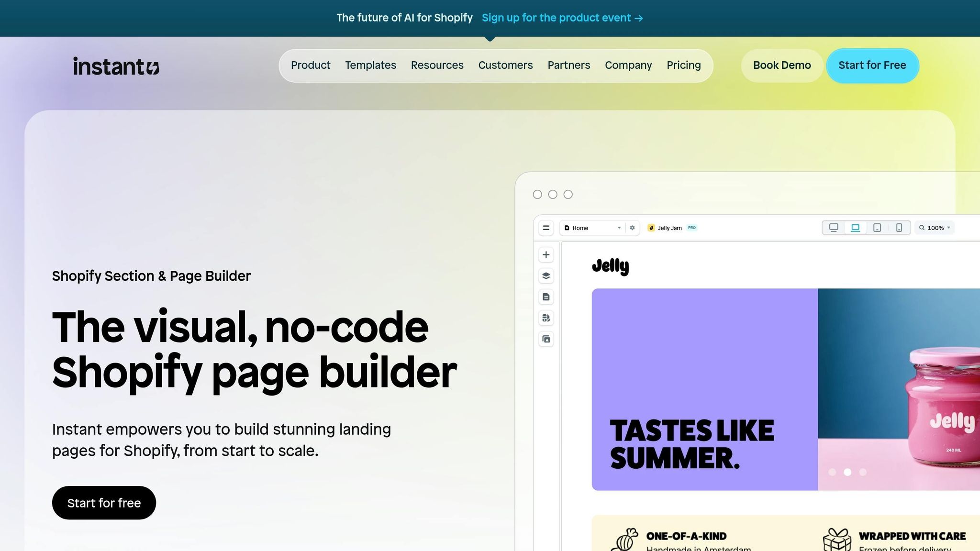Click the Jelly Jam store name

coord(669,228)
